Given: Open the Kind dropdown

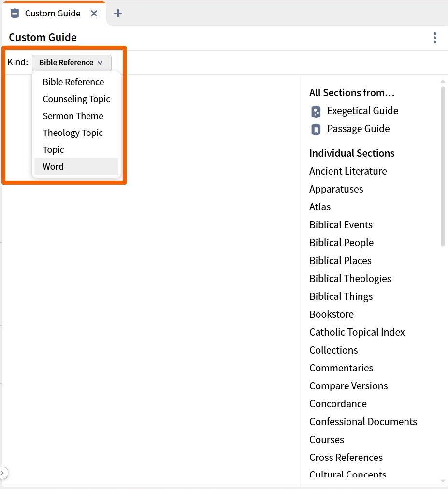Looking at the screenshot, I should coord(72,62).
